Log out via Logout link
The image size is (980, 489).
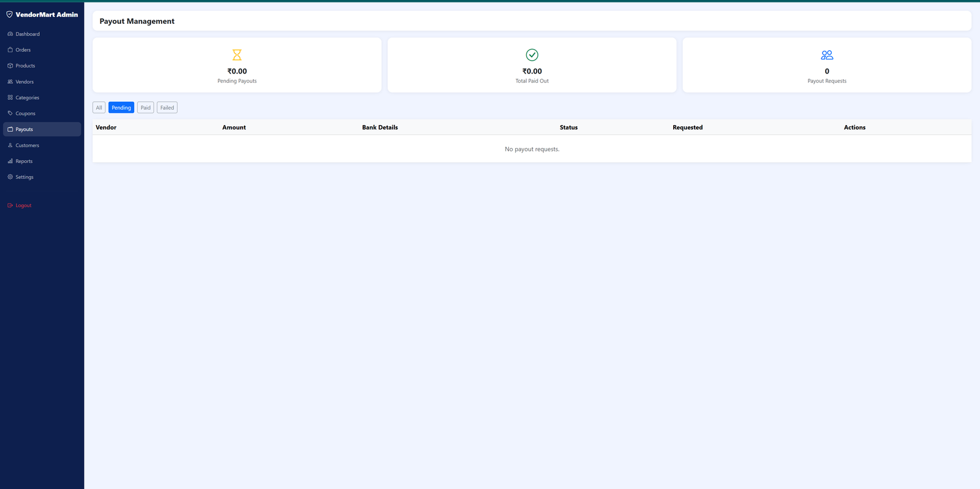pos(42,205)
